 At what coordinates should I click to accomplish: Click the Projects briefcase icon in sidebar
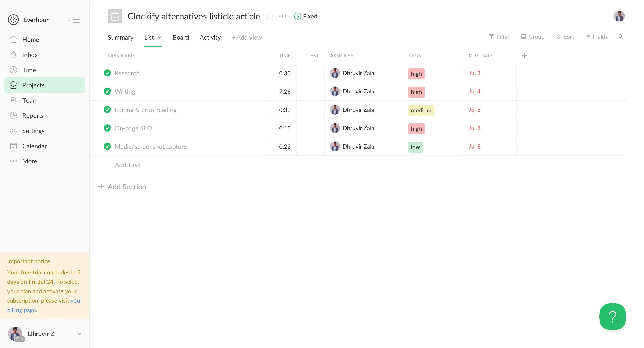pos(13,85)
